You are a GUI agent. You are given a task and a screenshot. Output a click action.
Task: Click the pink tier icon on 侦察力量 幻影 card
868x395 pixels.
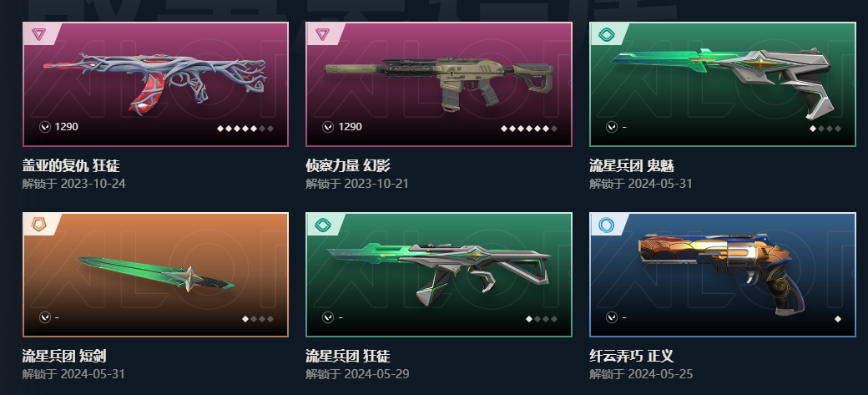pyautogui.click(x=321, y=34)
